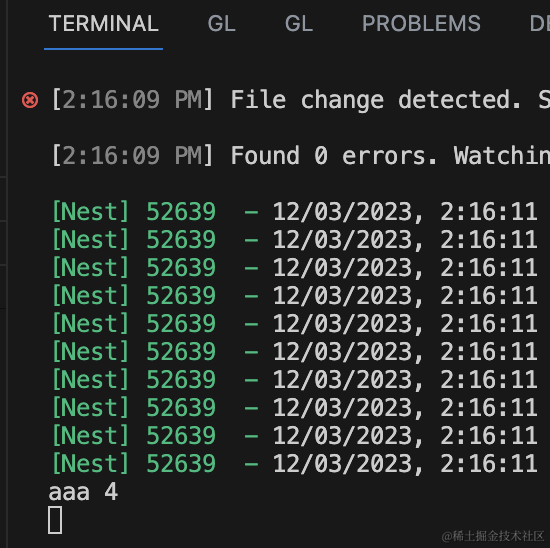Switch to the TERMINAL tab
This screenshot has width=550, height=548.
[x=103, y=24]
